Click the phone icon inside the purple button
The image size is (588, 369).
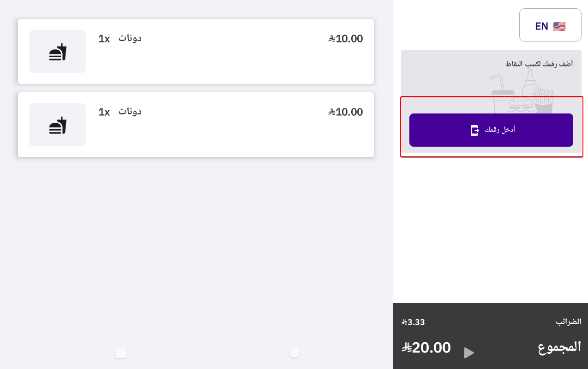[x=474, y=130]
